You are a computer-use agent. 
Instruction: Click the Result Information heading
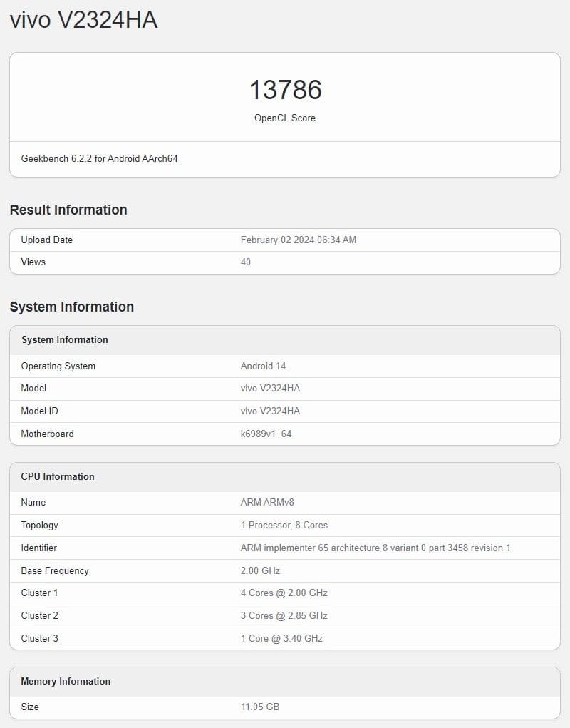click(x=68, y=210)
